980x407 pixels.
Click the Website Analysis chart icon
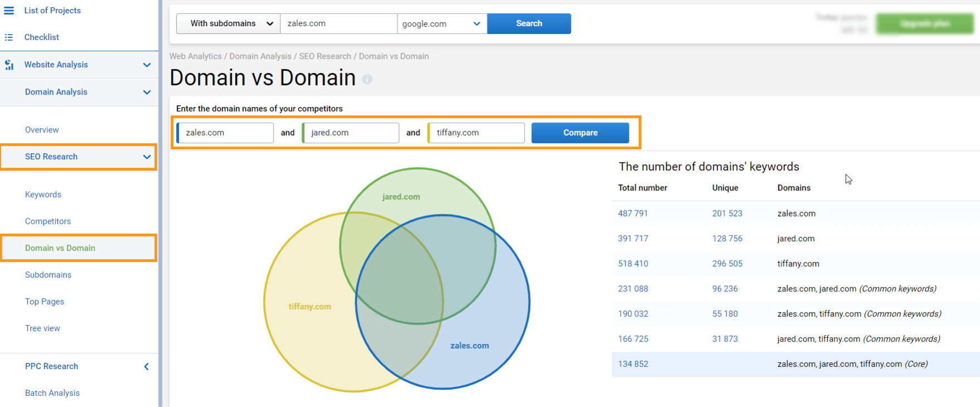9,65
